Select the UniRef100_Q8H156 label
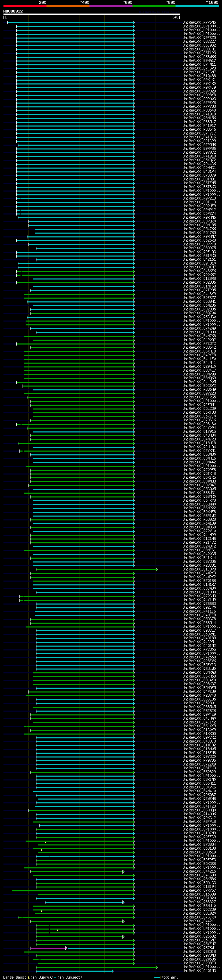 coord(199,118)
